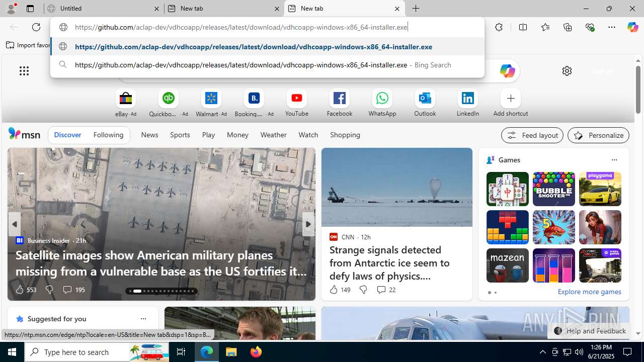Open the apps grid launcher

tap(24, 71)
